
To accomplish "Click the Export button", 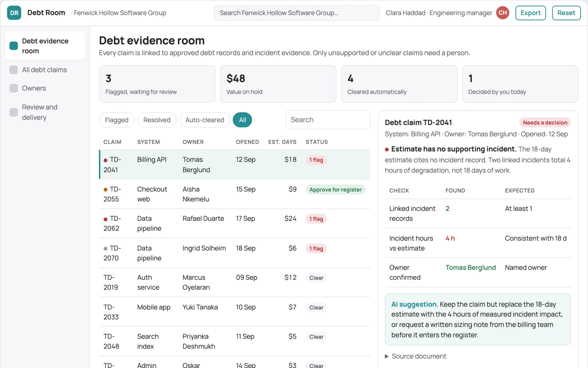I will [531, 13].
